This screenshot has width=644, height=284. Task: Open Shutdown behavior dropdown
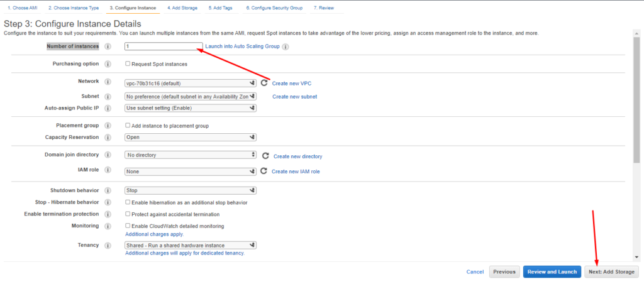tap(191, 191)
